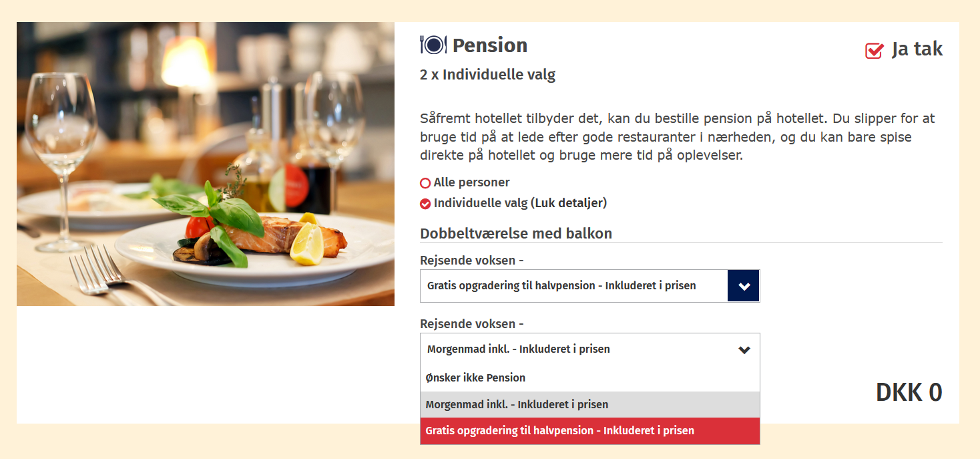
Task: Click the DKK 0 price total
Action: click(x=909, y=393)
